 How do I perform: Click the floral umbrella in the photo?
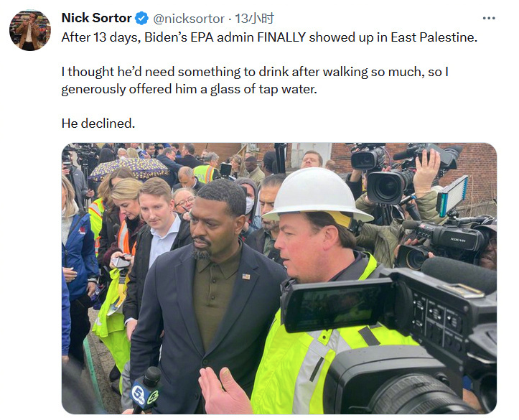point(129,168)
